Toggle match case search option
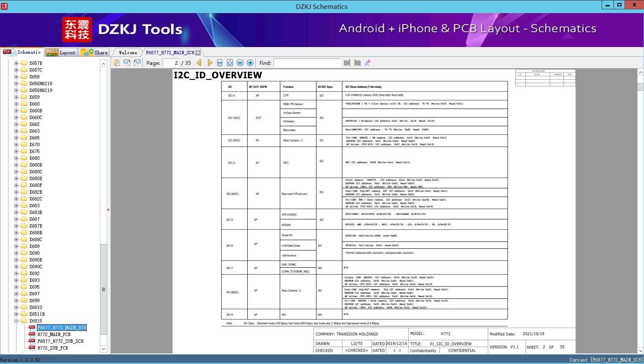This screenshot has height=364, width=644. pyautogui.click(x=368, y=63)
